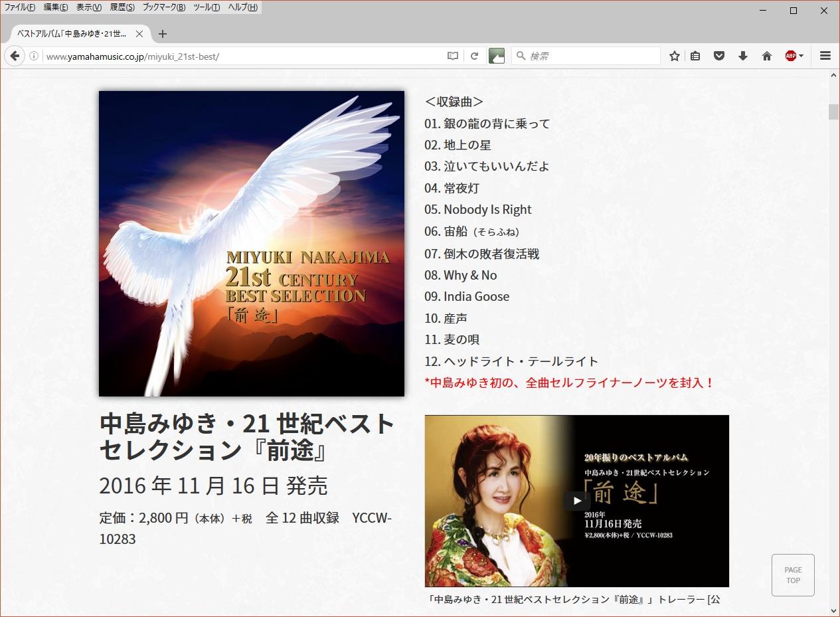Click track 09. India Goose
840x617 pixels.
467,296
